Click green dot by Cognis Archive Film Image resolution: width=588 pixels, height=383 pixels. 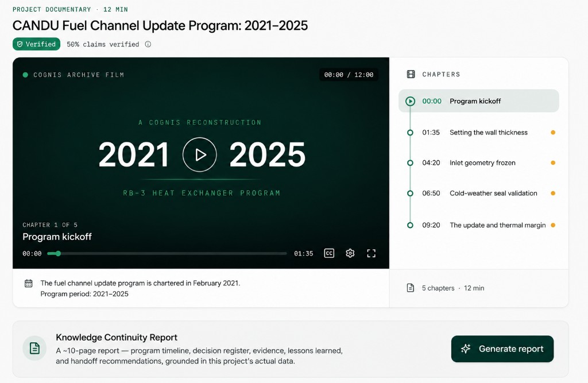pyautogui.click(x=25, y=75)
